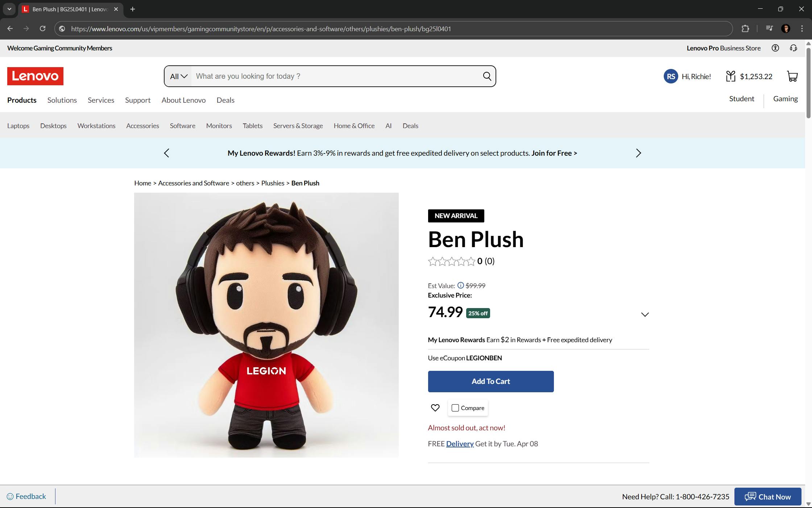Click the rewards gift box icon
Screen dimensions: 812x508
[730, 76]
